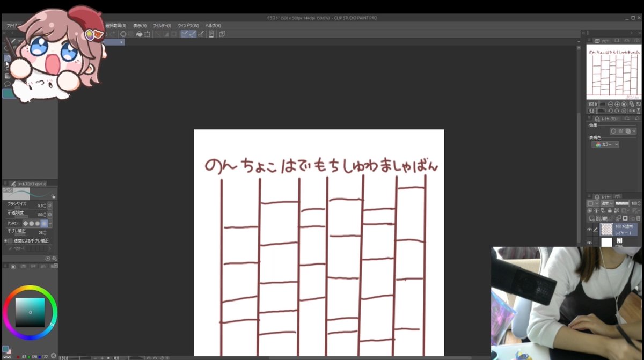Click the reset tool properties icon
Image resolution: width=644 pixels, height=360 pixels.
[48, 259]
